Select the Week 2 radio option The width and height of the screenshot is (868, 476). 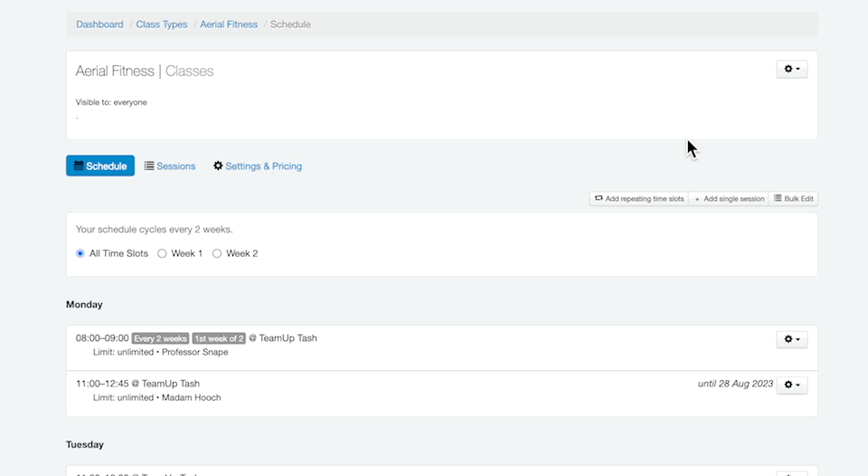[217, 253]
